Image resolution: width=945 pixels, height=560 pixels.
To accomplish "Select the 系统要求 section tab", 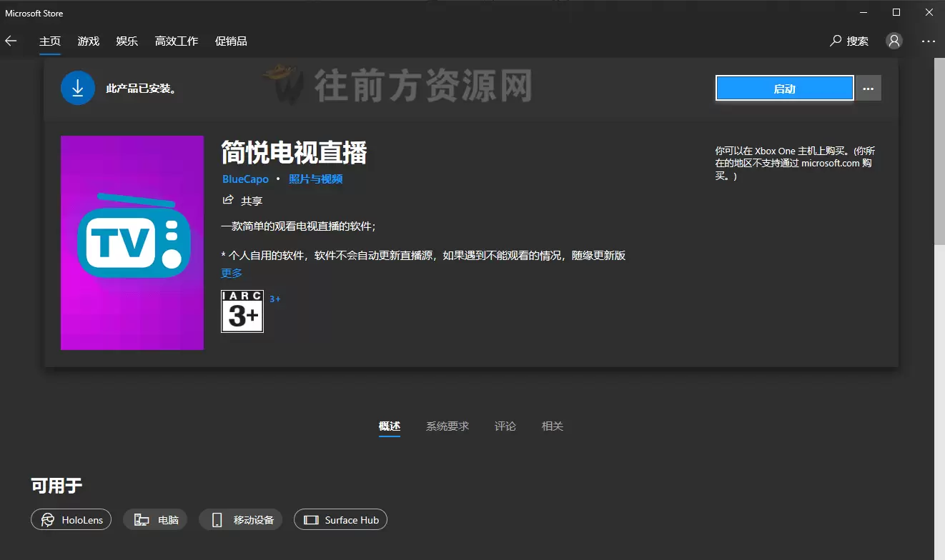I will [x=447, y=426].
